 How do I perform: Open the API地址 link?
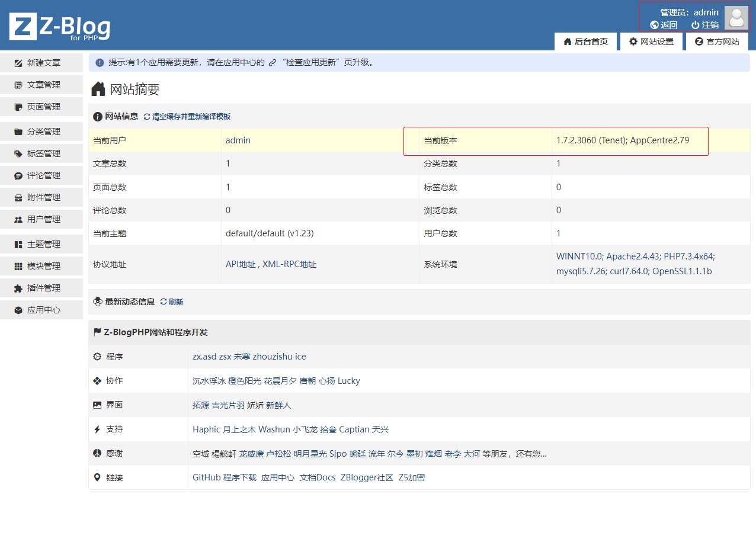coord(241,264)
